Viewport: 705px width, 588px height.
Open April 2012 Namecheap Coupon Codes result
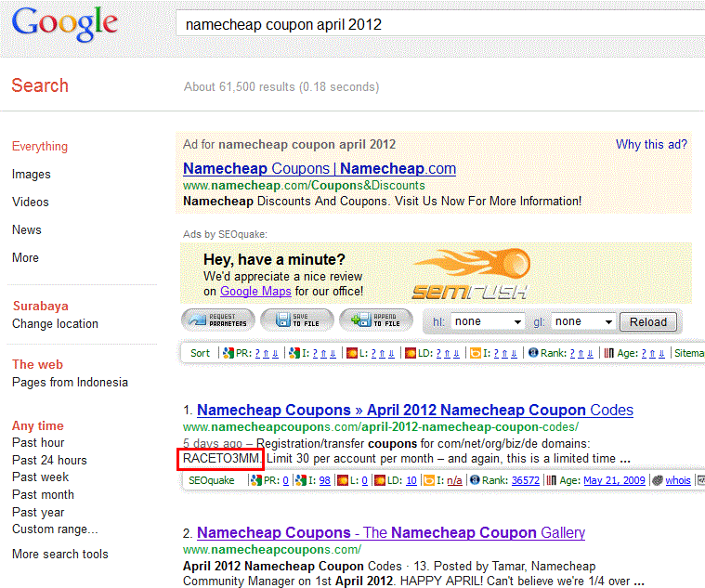(415, 410)
